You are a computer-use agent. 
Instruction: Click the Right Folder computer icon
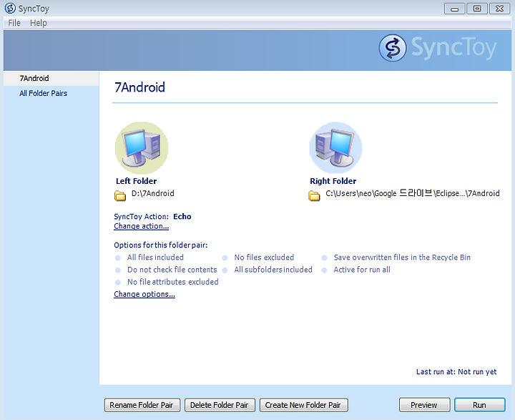(335, 148)
